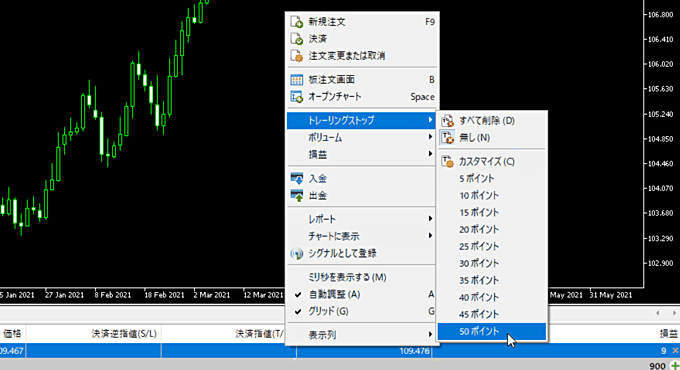
Task: Click the 106.800 level on price scale
Action: tap(660, 15)
